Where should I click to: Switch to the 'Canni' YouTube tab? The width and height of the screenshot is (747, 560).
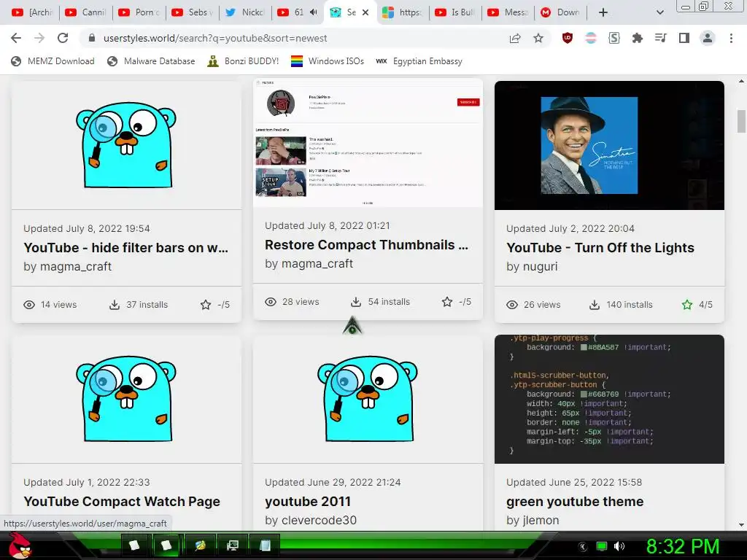(x=86, y=12)
